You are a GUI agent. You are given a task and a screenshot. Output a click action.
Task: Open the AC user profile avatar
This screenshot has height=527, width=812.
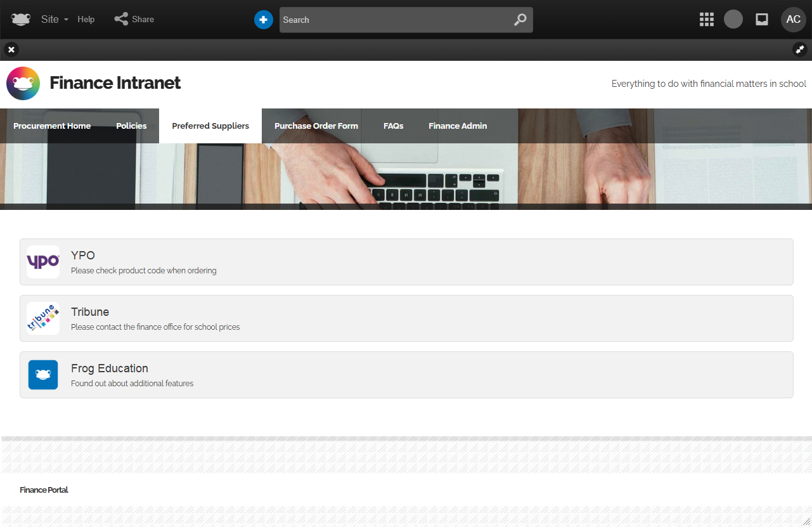tap(793, 19)
